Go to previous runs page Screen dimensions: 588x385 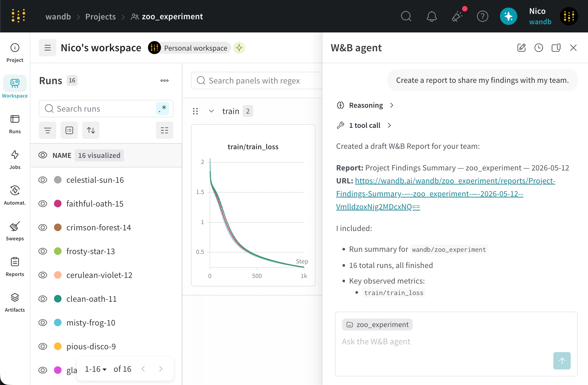tap(143, 369)
